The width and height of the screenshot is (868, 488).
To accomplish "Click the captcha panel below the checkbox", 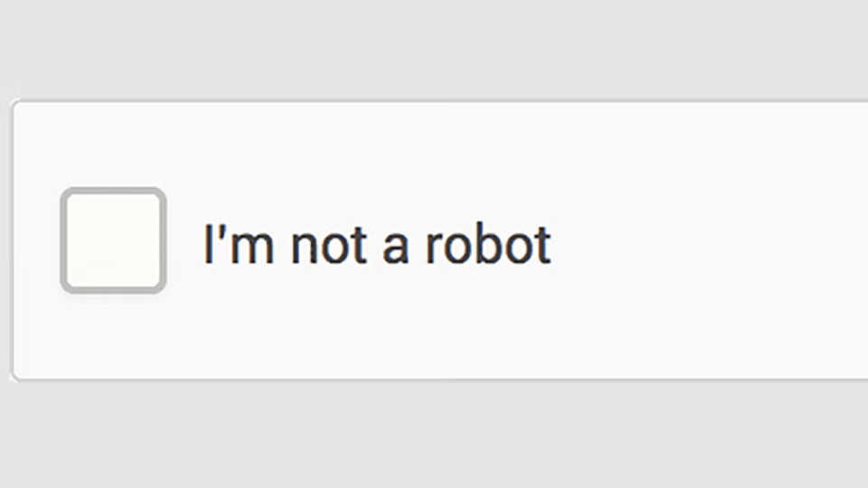I will [114, 335].
